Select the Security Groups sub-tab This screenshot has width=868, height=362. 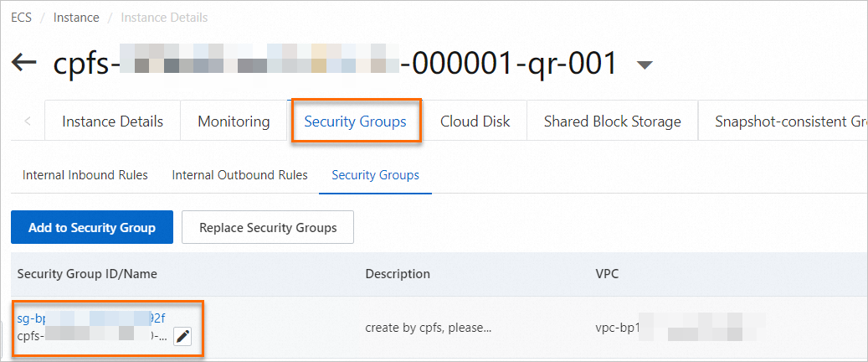(x=375, y=175)
